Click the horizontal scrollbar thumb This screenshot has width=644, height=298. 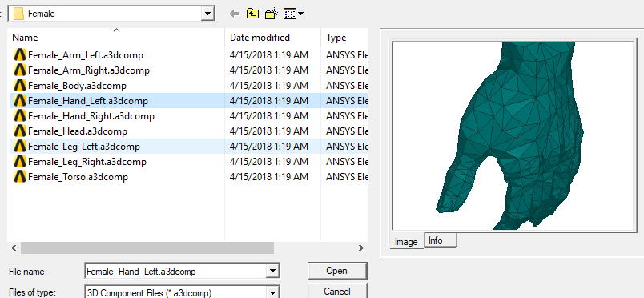coord(147,248)
